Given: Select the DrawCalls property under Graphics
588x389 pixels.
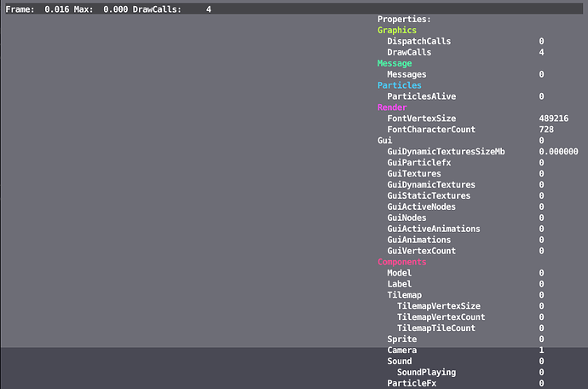Looking at the screenshot, I should [x=409, y=52].
